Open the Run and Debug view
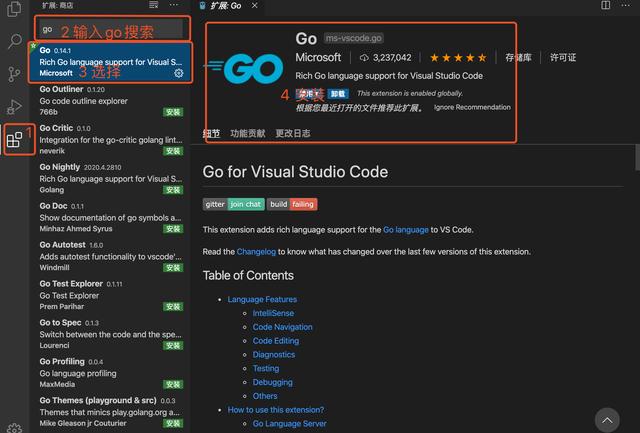Image resolution: width=640 pixels, height=433 pixels. click(x=14, y=107)
